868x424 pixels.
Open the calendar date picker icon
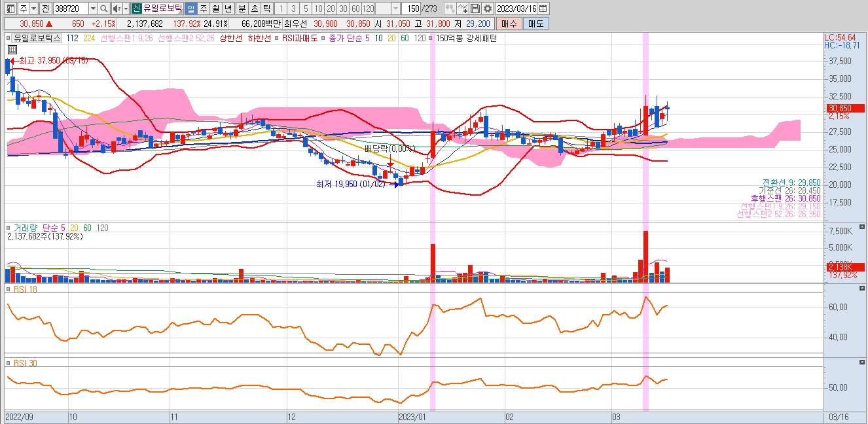tap(543, 9)
